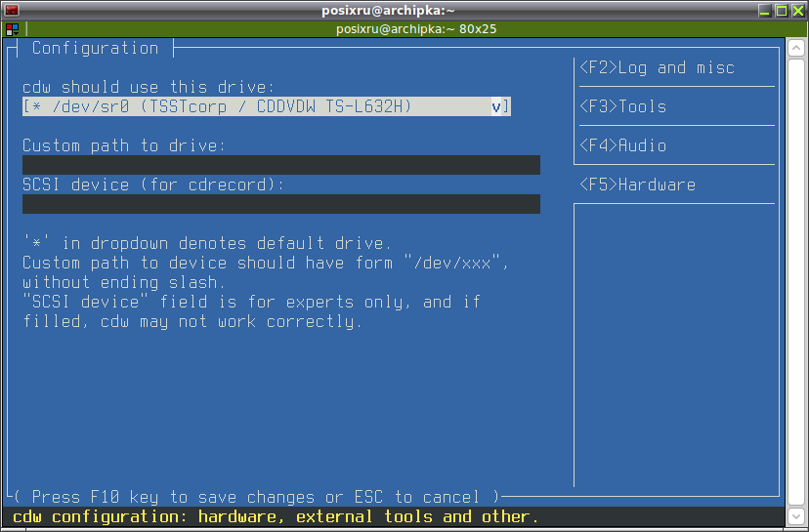Viewport: 809px width, 532px height.
Task: Minimize the terminal window
Action: 765,11
